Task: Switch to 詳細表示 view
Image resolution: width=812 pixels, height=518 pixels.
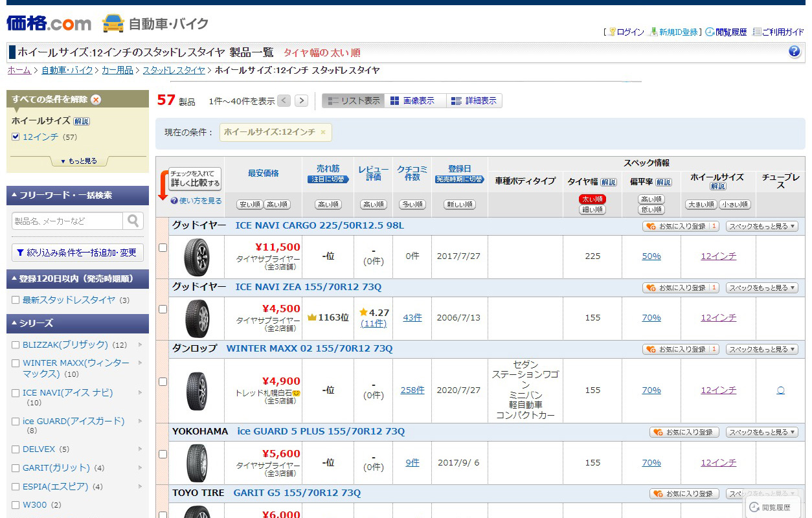Action: click(474, 101)
